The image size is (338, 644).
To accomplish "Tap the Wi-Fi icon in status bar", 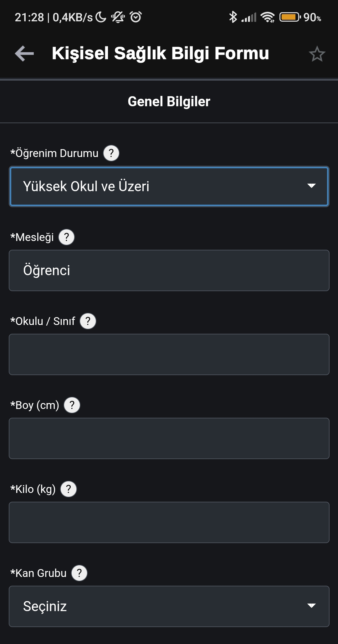I will pos(268,17).
